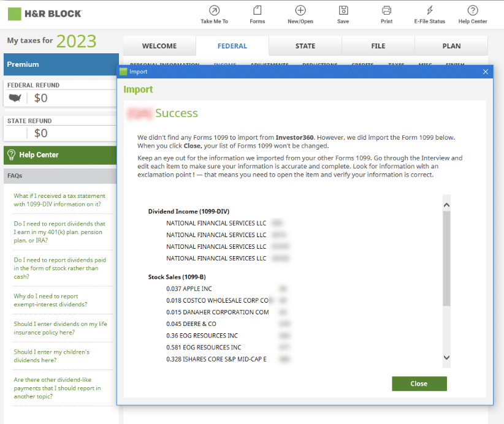504x424 pixels.
Task: Close the Import success dialog
Action: (419, 384)
